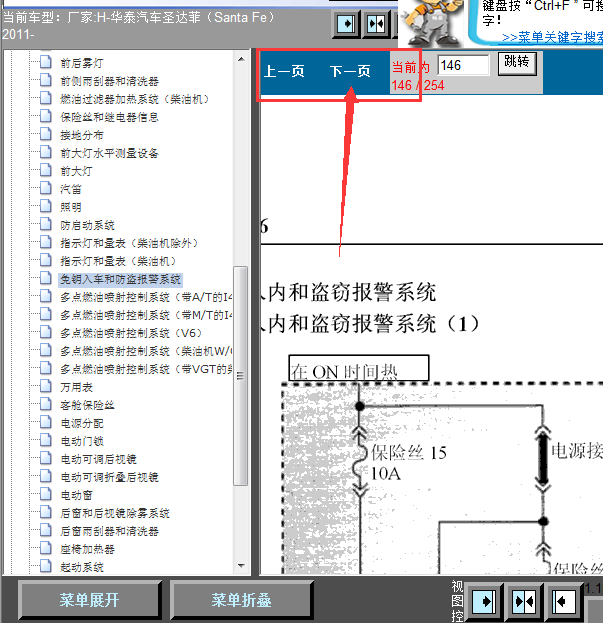The height and width of the screenshot is (623, 603).
Task: Click the tree panel scroll down arrow
Action: tap(241, 565)
